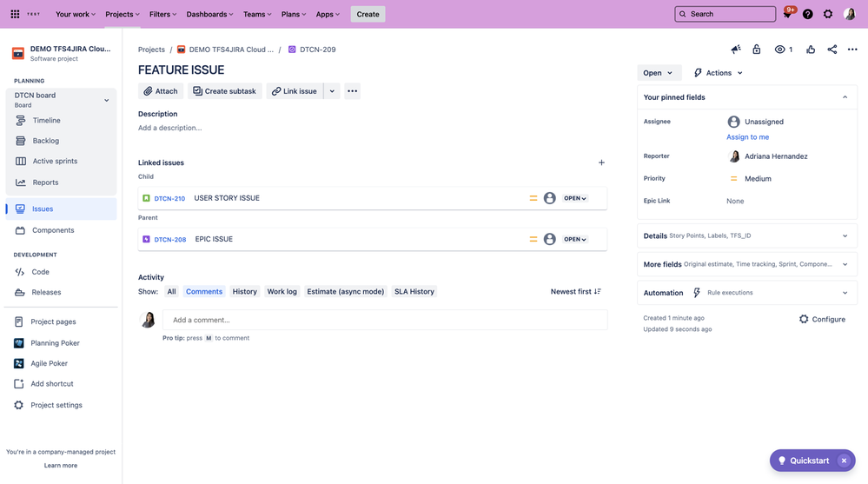Open the app switcher grid icon
This screenshot has height=484, width=868.
pos(15,15)
